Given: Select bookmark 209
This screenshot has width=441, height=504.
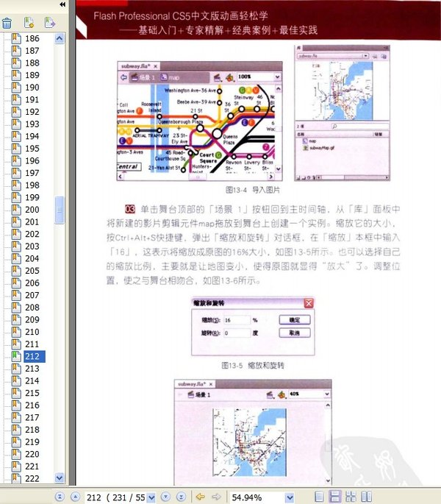Looking at the screenshot, I should point(32,319).
